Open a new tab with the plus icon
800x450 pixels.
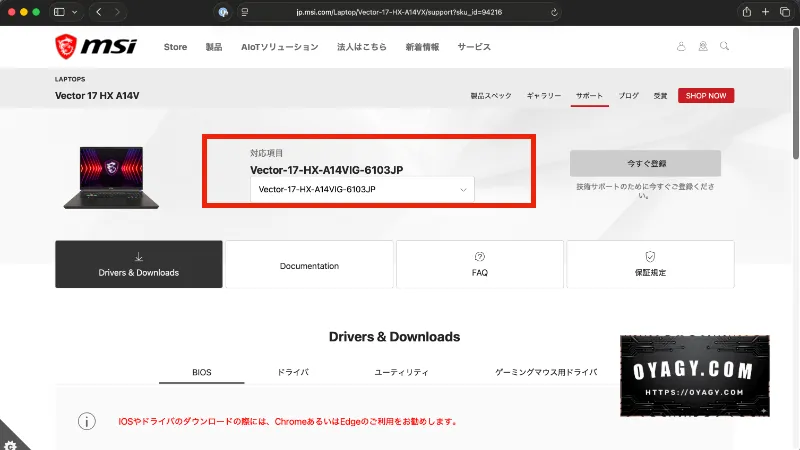point(765,12)
